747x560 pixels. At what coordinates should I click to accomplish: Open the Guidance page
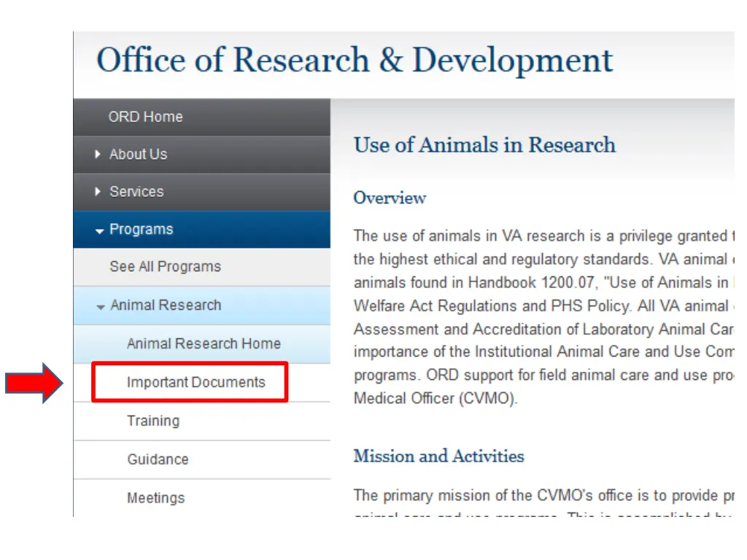coord(158,459)
